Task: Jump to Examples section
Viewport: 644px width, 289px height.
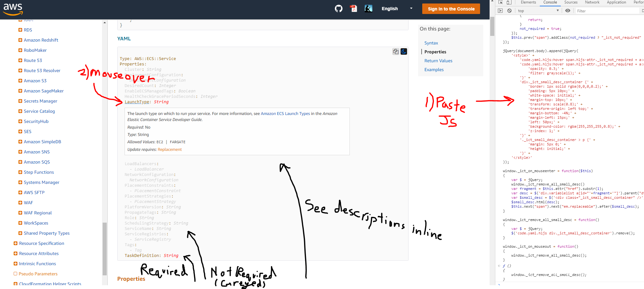Action: click(434, 70)
